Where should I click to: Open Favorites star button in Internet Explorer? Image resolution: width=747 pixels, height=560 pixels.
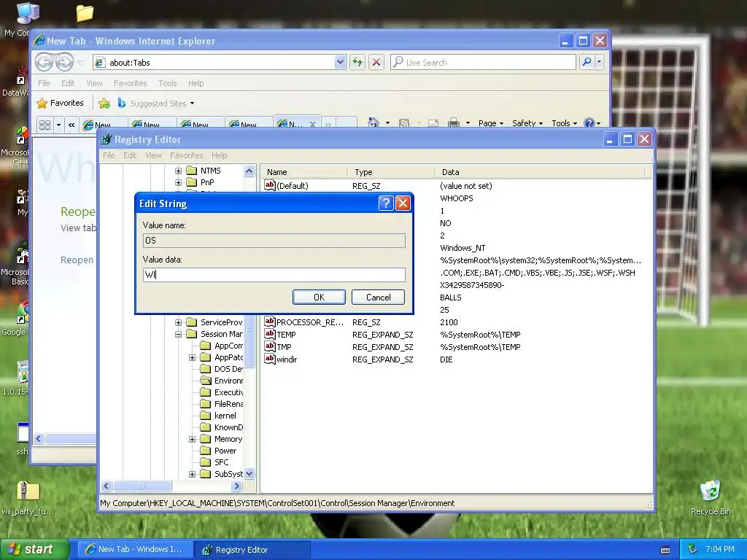(x=60, y=103)
